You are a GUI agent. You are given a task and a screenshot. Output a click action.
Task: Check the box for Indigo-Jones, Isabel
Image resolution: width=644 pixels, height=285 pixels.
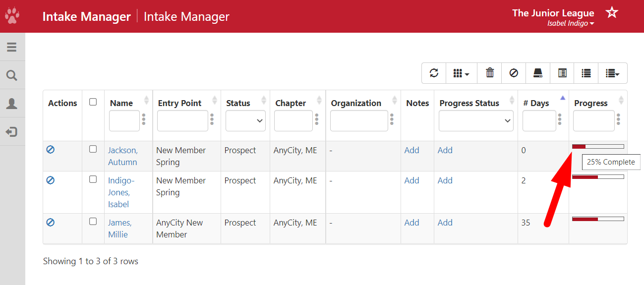click(93, 179)
